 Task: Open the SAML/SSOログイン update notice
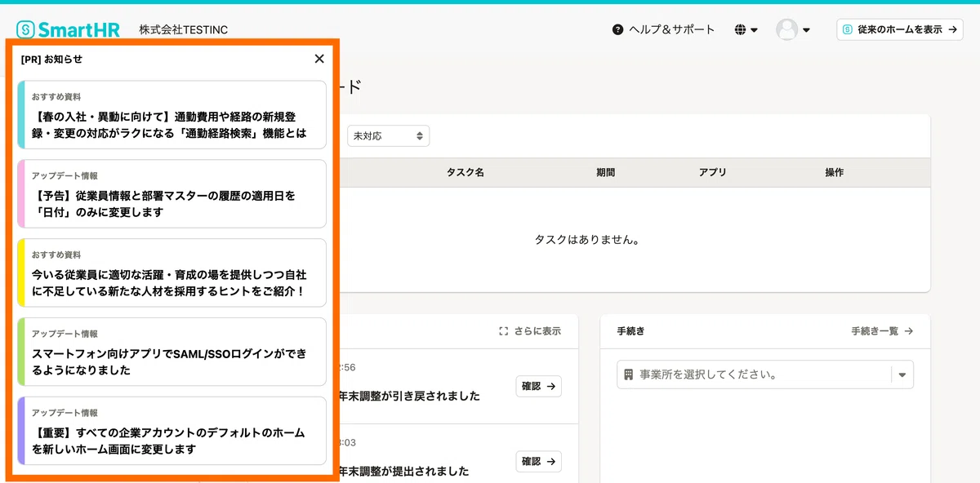pyautogui.click(x=171, y=352)
